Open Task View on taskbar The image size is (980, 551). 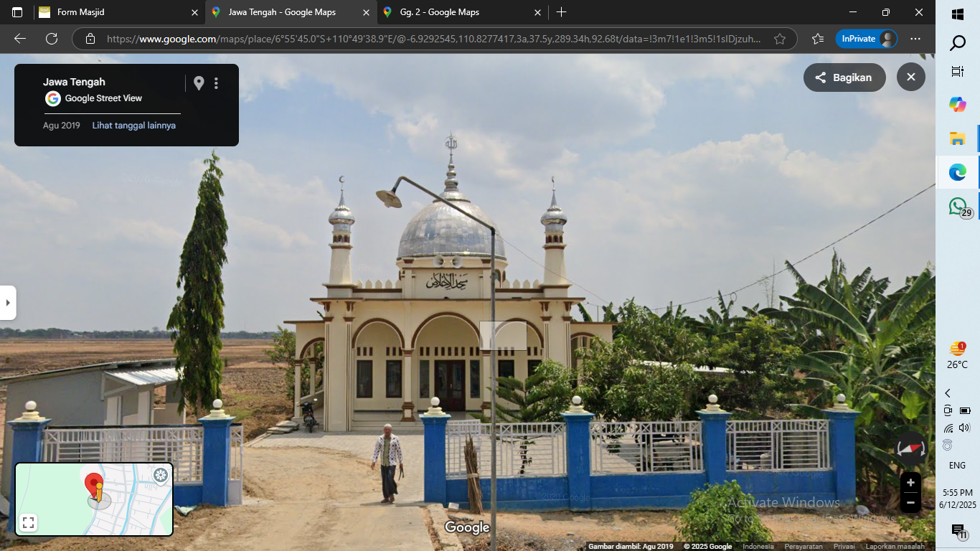[958, 72]
